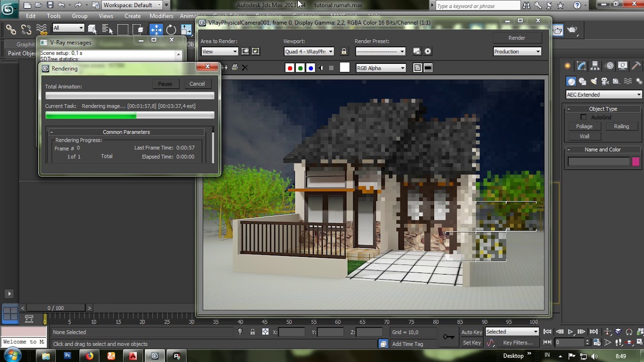644x362 pixels.
Task: Toggle the red channel in frame window
Action: pyautogui.click(x=290, y=68)
